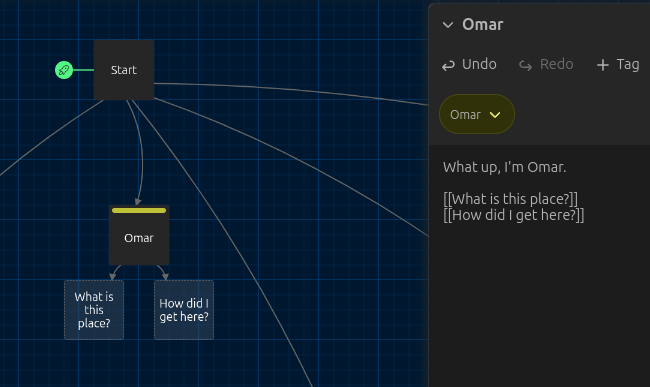Open the yellow Omar tag dropdown
This screenshot has width=650, height=387.
pyautogui.click(x=477, y=114)
